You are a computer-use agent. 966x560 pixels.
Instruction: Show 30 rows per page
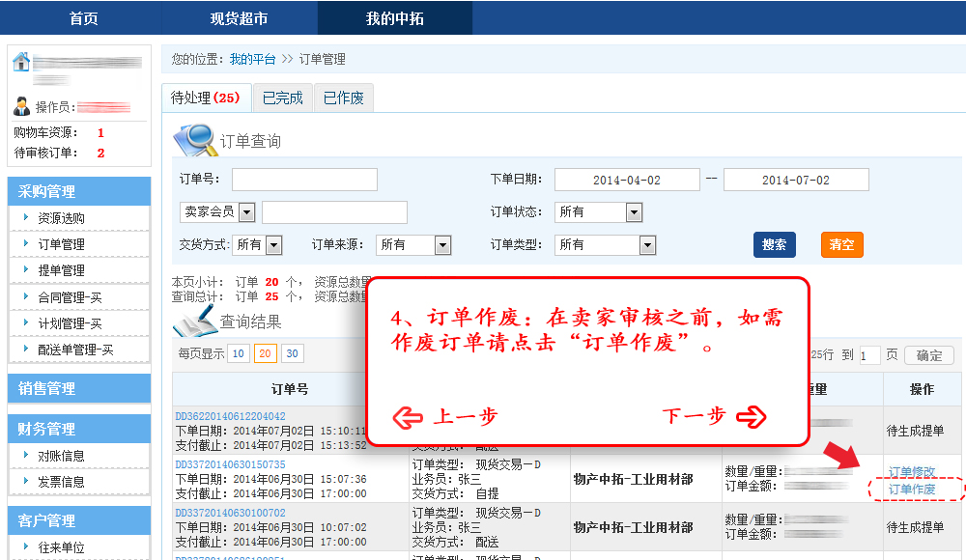(x=292, y=354)
